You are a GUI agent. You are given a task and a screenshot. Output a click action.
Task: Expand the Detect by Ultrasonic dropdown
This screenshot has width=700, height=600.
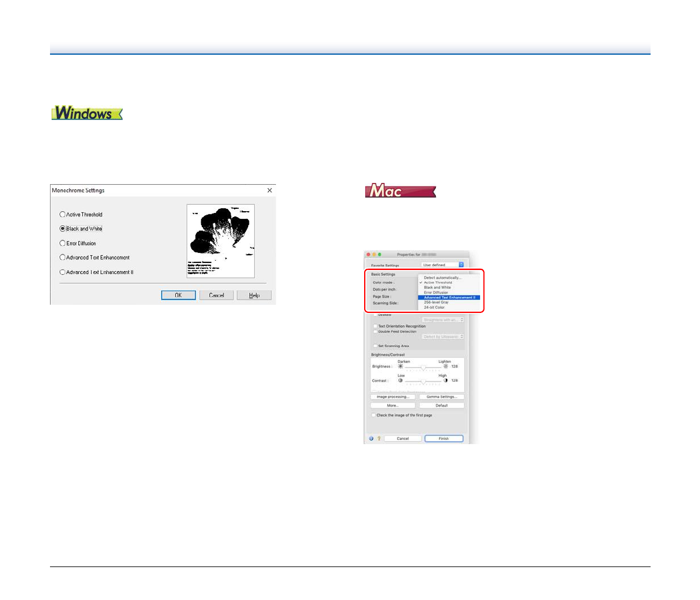click(443, 337)
